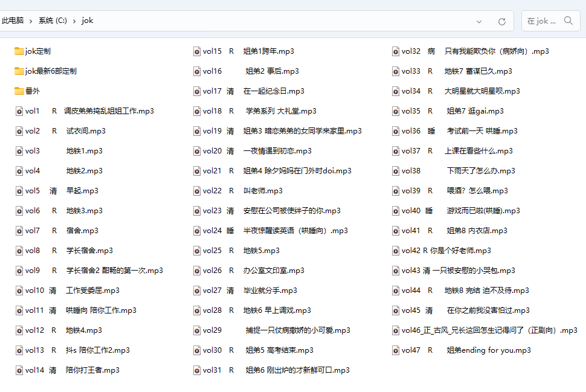Navigate to 系统 (C:) breadcrumb

click(x=53, y=21)
